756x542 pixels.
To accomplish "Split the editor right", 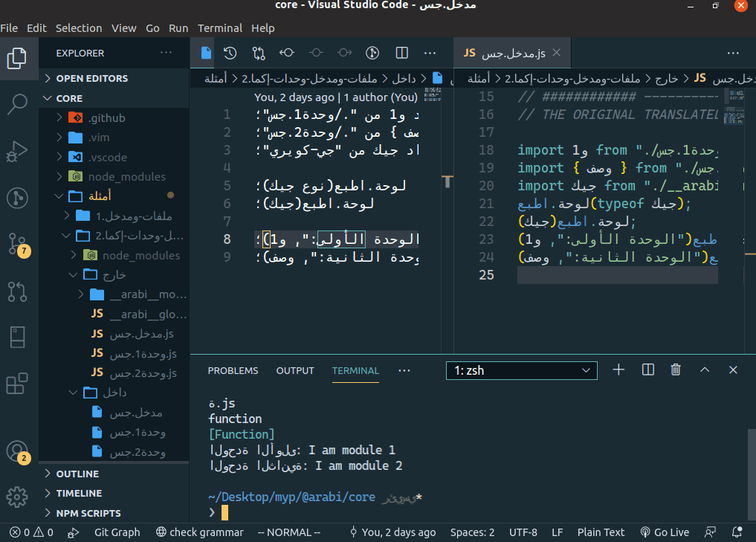I will pyautogui.click(x=401, y=53).
